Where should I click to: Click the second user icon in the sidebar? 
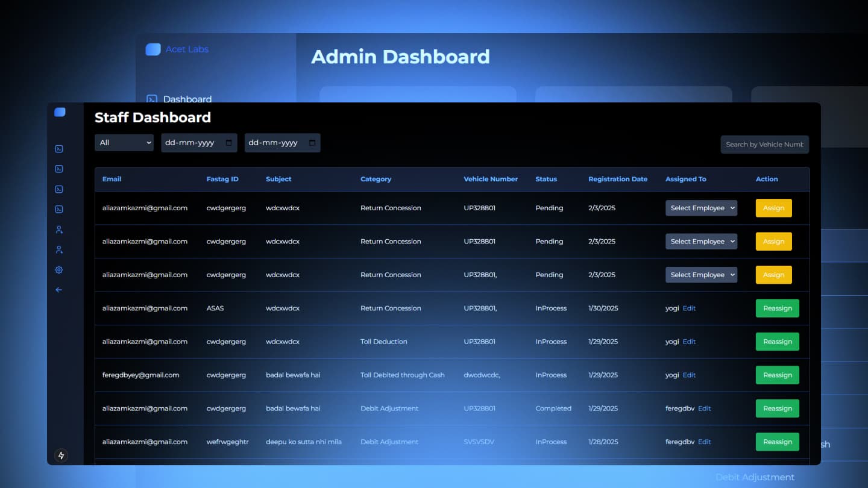58,249
